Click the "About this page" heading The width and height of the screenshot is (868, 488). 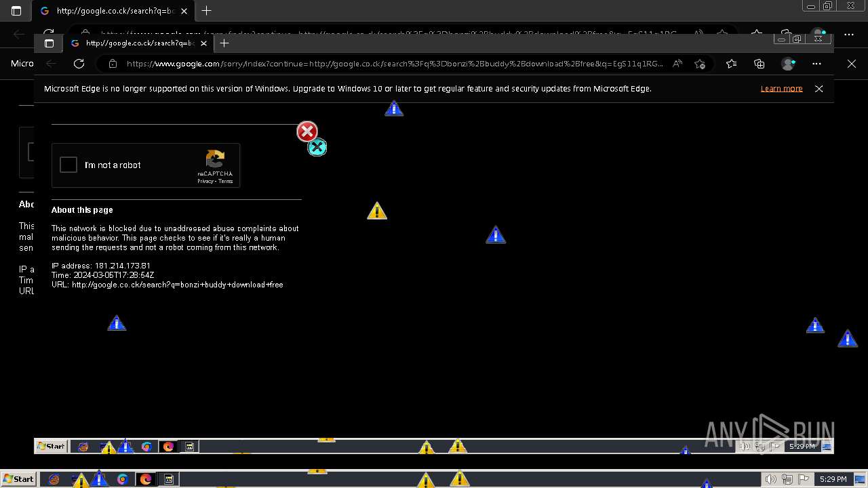[82, 210]
